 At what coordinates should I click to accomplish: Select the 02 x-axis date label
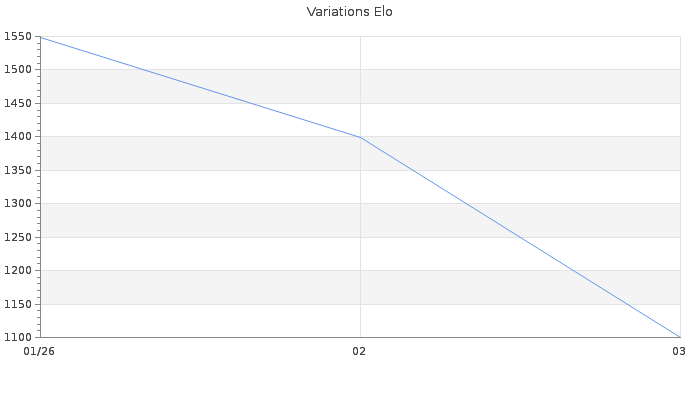click(x=360, y=351)
